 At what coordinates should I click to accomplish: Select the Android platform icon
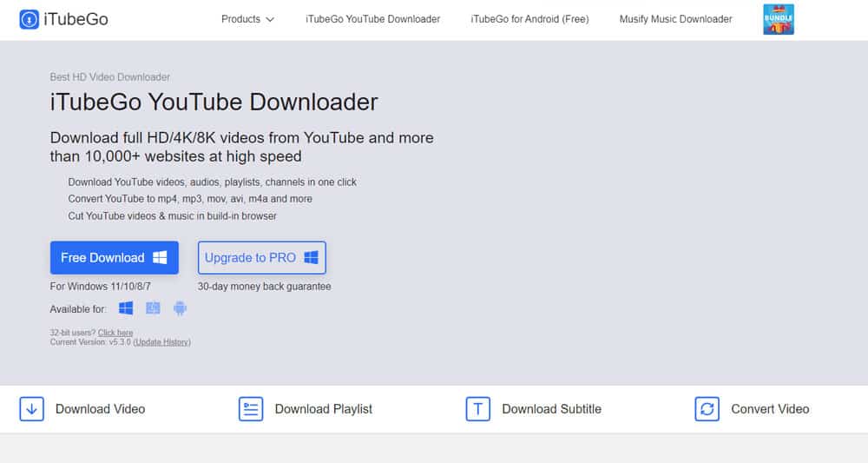(x=180, y=308)
